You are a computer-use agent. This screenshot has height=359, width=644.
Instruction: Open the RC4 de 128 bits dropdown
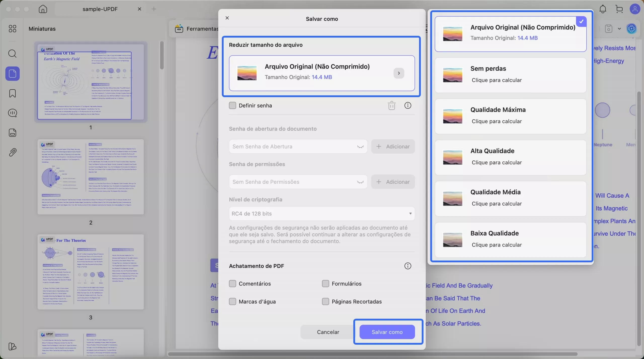tap(322, 214)
